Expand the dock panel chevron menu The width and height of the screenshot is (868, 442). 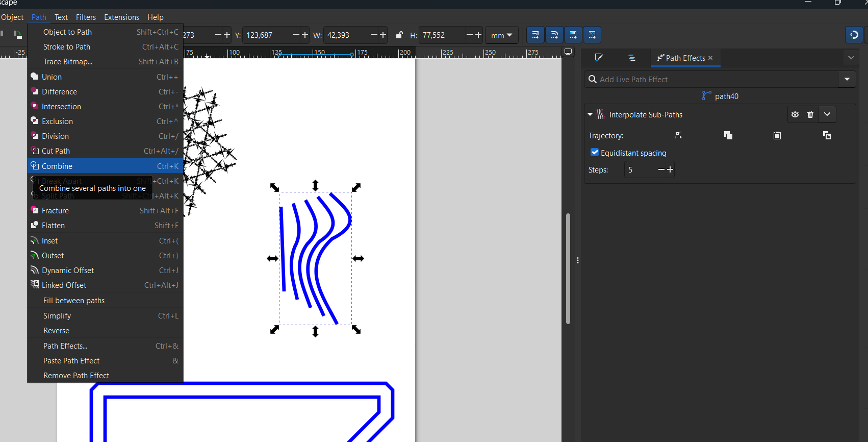(851, 58)
